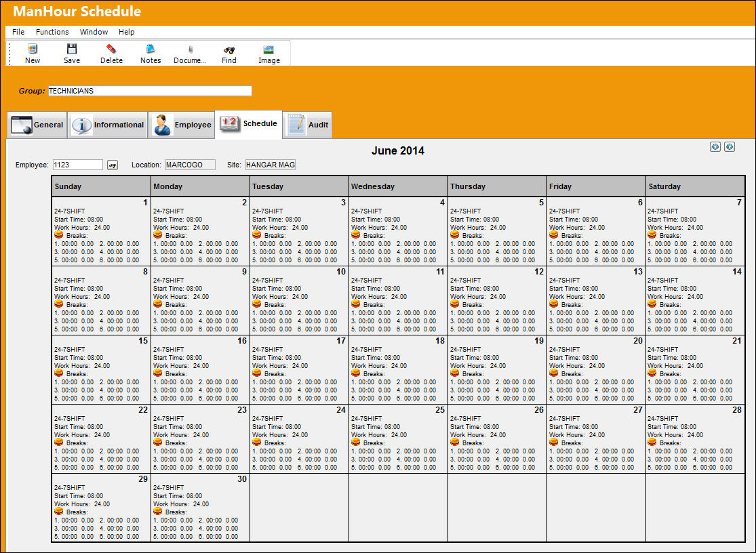Open the Help menu
756x553 pixels.
pyautogui.click(x=126, y=32)
